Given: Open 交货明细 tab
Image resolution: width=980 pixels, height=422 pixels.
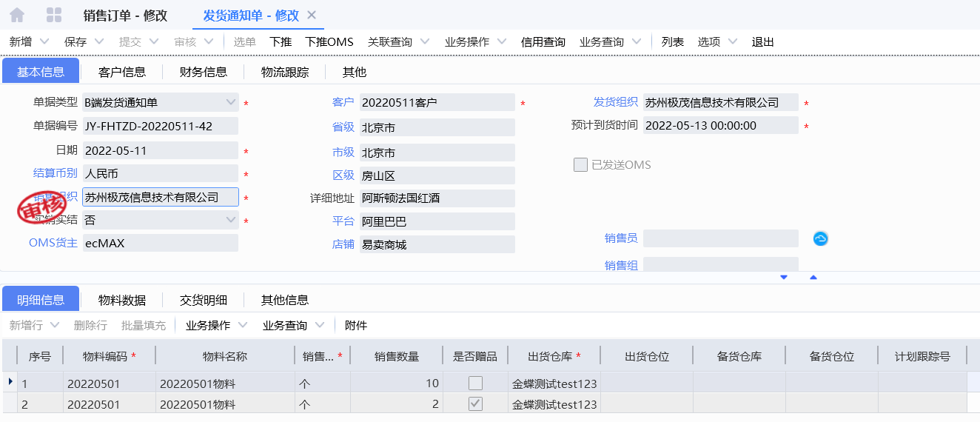Looking at the screenshot, I should point(204,300).
